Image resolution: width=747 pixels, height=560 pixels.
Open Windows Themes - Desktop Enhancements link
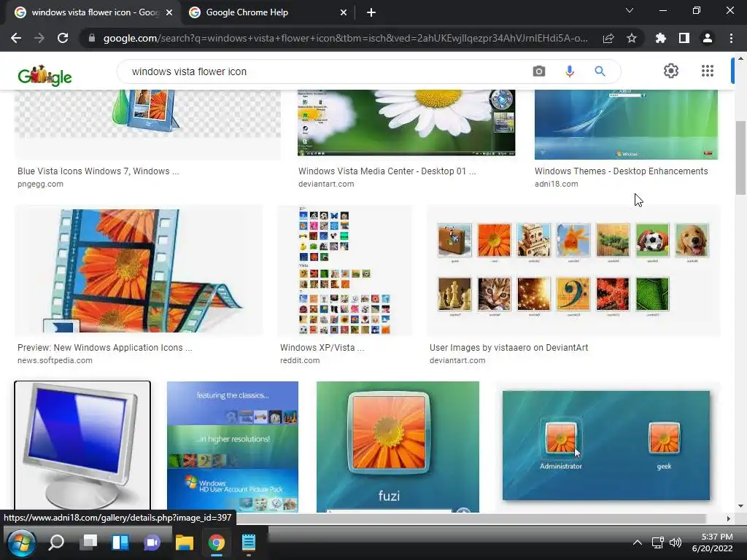(622, 171)
